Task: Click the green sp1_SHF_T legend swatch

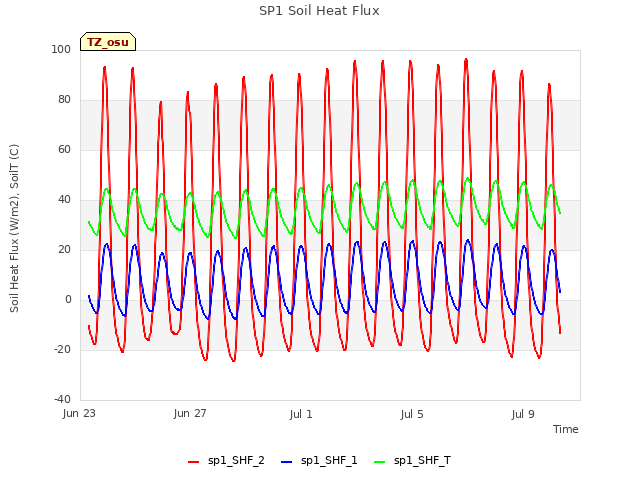Action: (380, 462)
